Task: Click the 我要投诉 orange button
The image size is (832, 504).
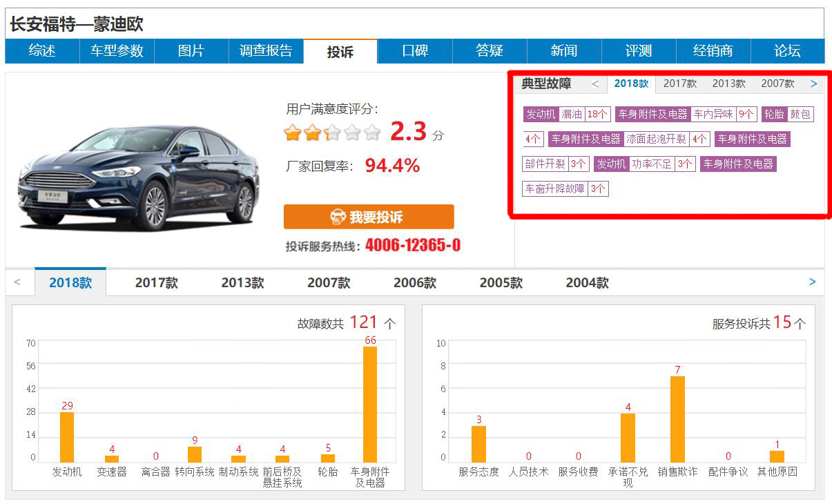Action: click(368, 216)
